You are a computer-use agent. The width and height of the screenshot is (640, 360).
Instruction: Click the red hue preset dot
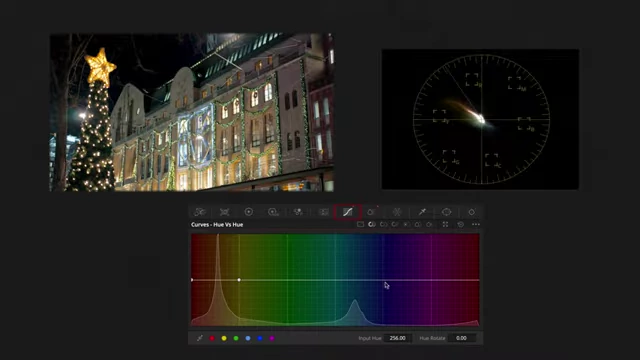pos(212,338)
